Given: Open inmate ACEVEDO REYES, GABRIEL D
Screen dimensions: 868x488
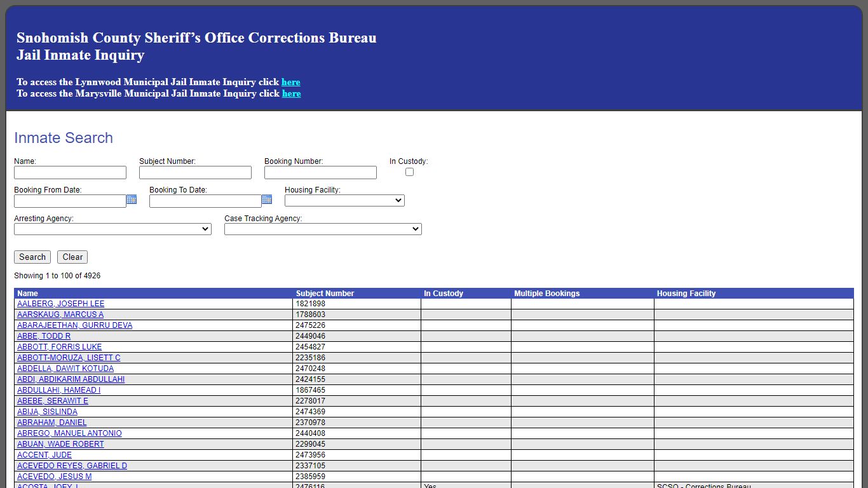Looking at the screenshot, I should click(72, 466).
